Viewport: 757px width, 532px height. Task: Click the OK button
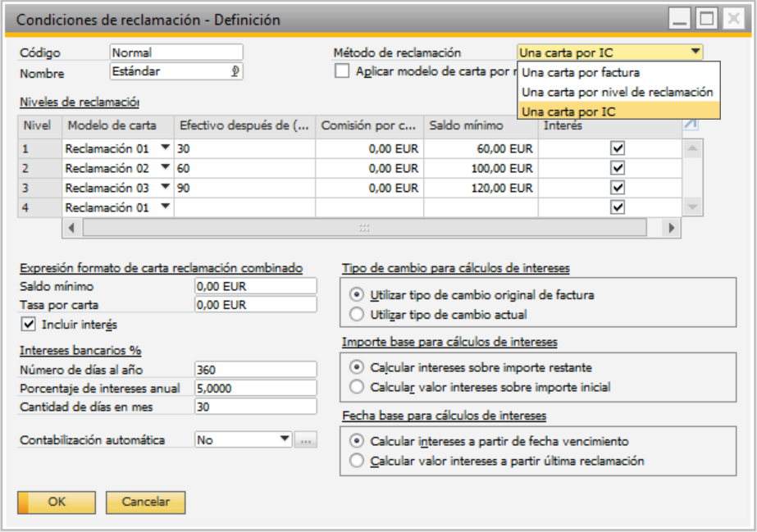(x=57, y=502)
